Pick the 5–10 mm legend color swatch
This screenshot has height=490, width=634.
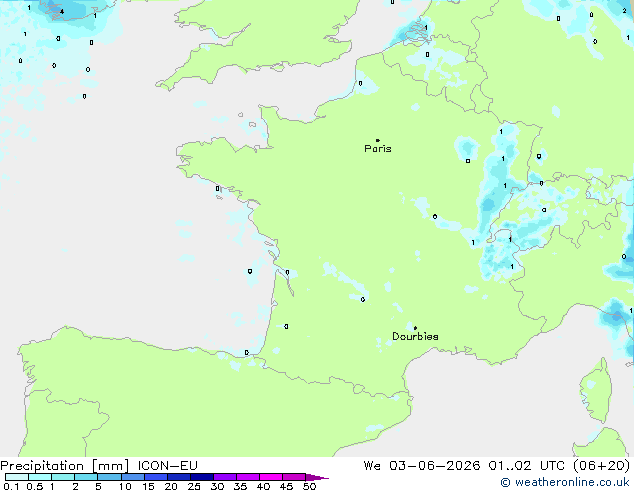[x=109, y=477]
